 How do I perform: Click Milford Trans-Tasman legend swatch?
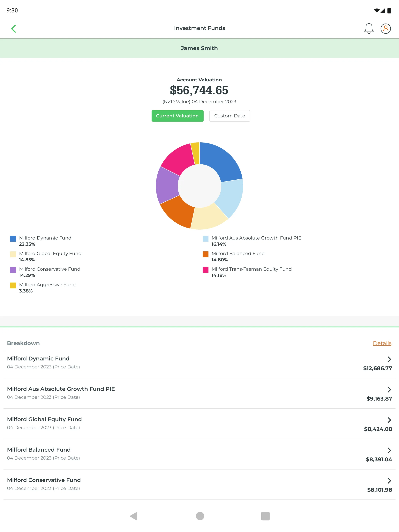click(x=206, y=270)
